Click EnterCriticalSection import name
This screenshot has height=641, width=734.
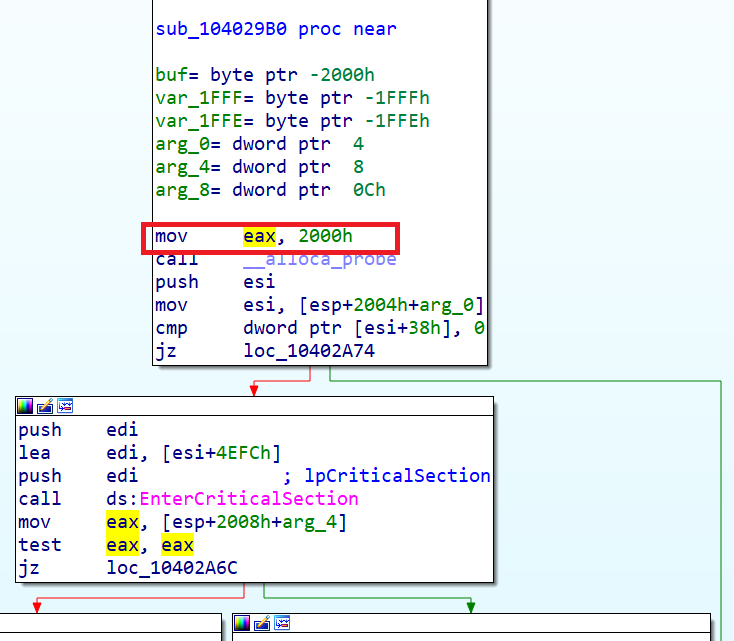pyautogui.click(x=249, y=499)
